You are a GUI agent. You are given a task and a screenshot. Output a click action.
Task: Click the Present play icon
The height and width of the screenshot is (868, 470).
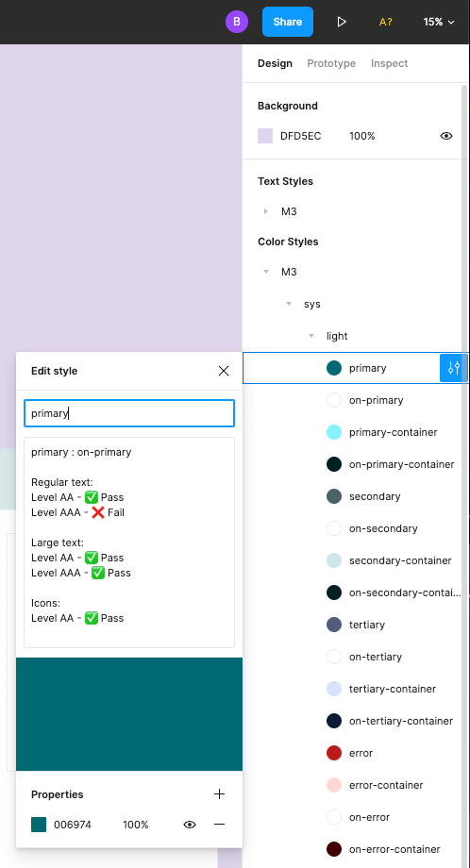tap(342, 22)
